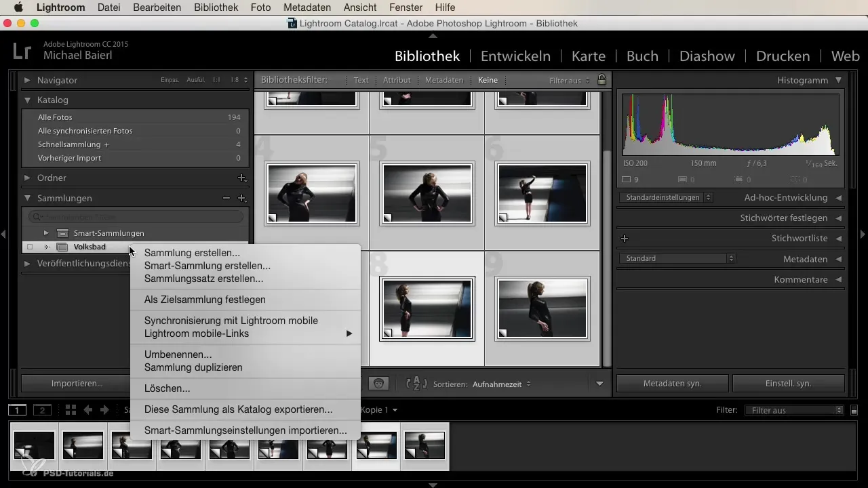Screen dimensions: 868x488
Task: Hide the filmstrip with bottom arrow
Action: coord(433,485)
